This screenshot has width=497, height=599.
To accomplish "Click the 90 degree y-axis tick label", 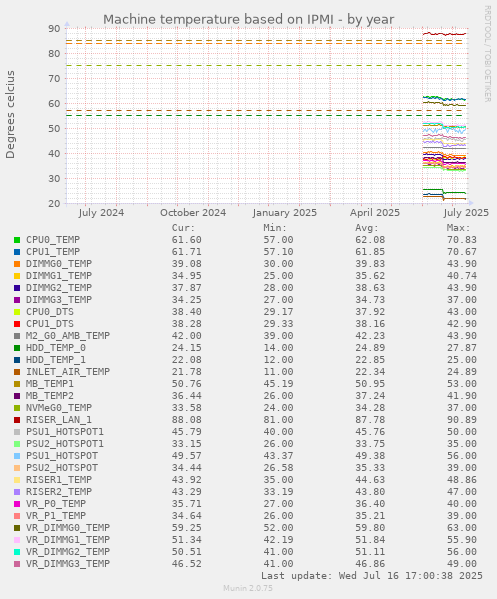I will click(54, 29).
